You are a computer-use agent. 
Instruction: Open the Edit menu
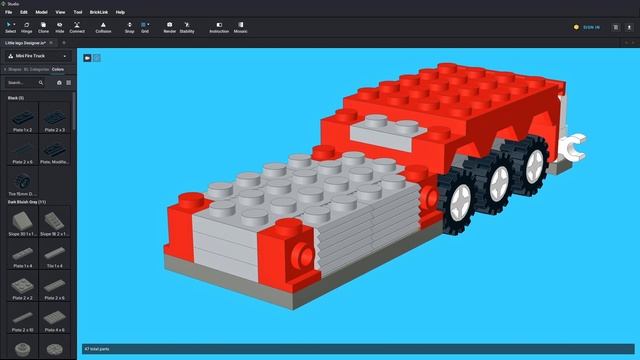tap(24, 12)
